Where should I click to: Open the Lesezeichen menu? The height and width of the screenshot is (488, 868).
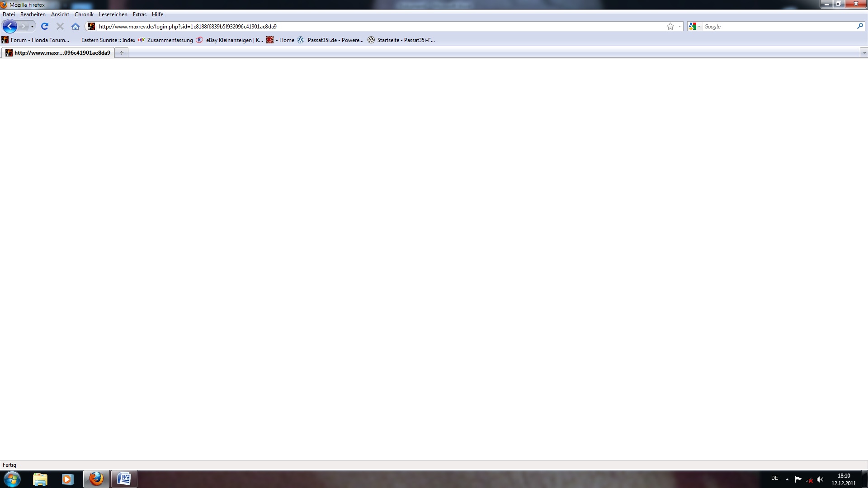(x=113, y=14)
